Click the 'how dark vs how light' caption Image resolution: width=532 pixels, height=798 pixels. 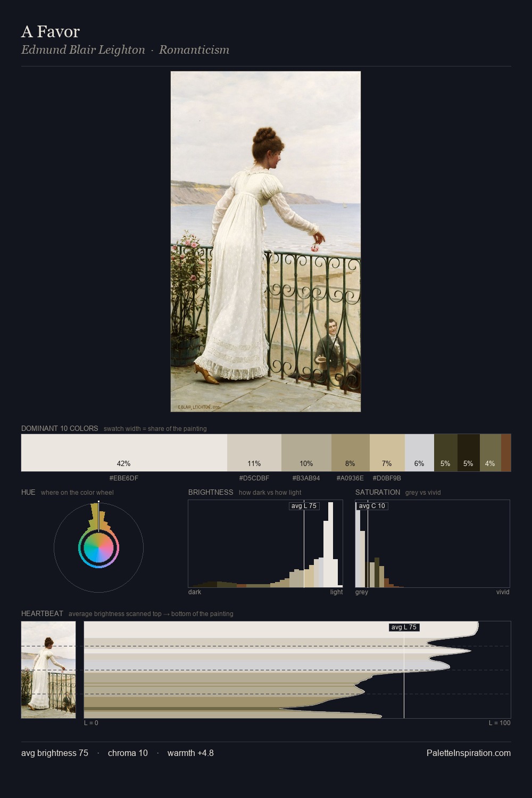pyautogui.click(x=270, y=493)
